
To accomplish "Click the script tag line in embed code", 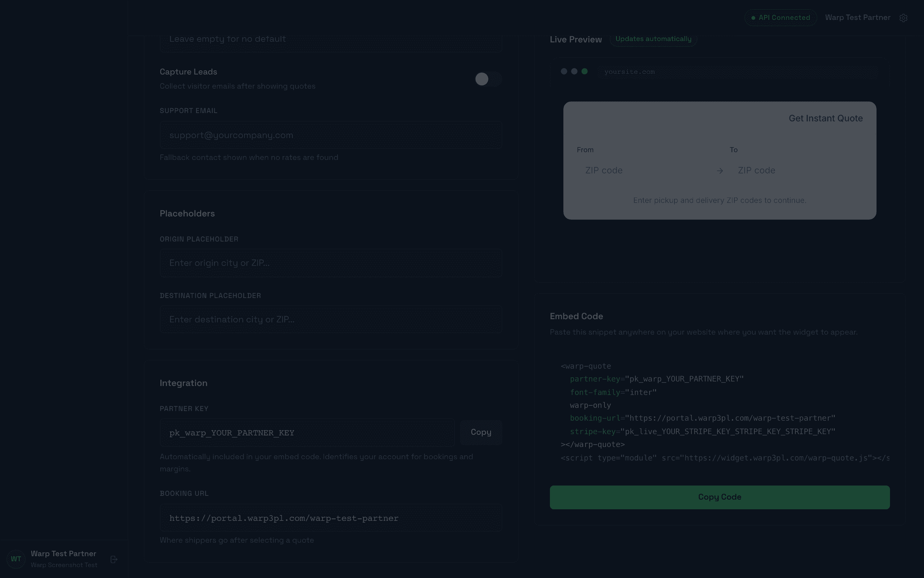I will coord(725,458).
